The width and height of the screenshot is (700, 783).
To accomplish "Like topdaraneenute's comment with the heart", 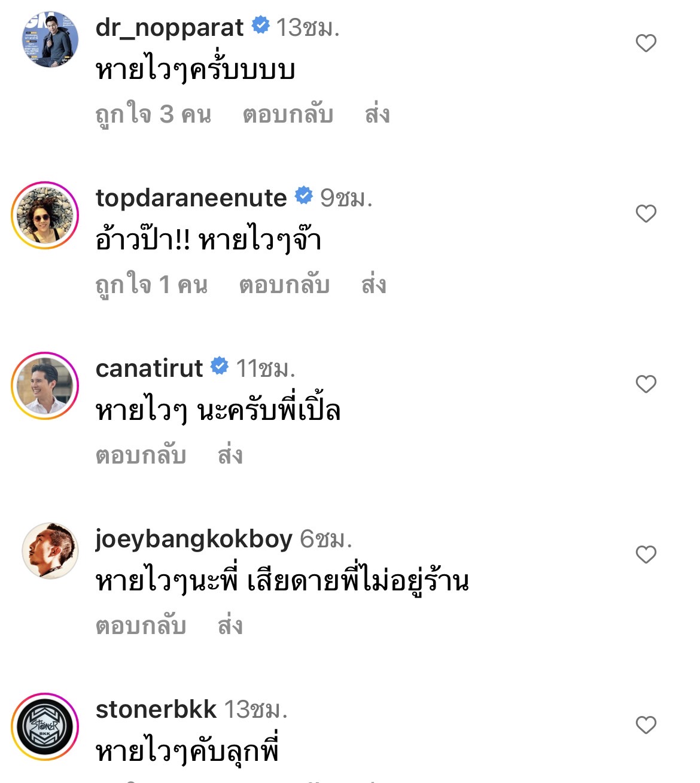I will [x=646, y=213].
